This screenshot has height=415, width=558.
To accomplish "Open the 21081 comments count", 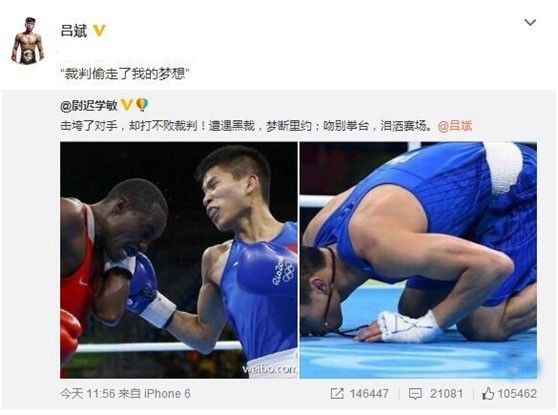I will tap(446, 394).
